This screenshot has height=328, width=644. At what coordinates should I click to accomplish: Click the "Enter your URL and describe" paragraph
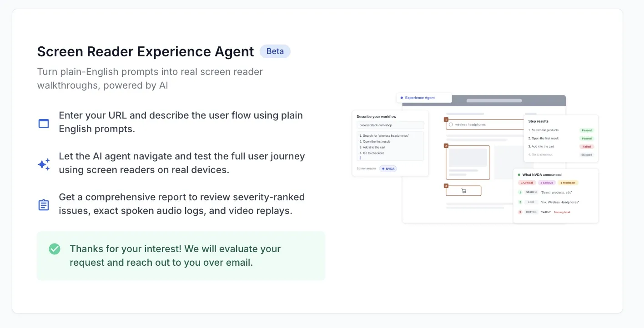point(181,122)
